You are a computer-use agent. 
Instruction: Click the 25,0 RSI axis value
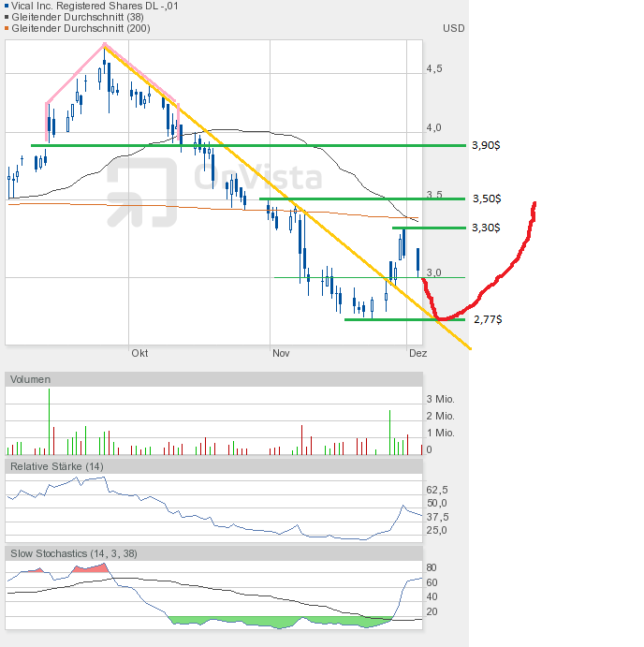tap(437, 530)
